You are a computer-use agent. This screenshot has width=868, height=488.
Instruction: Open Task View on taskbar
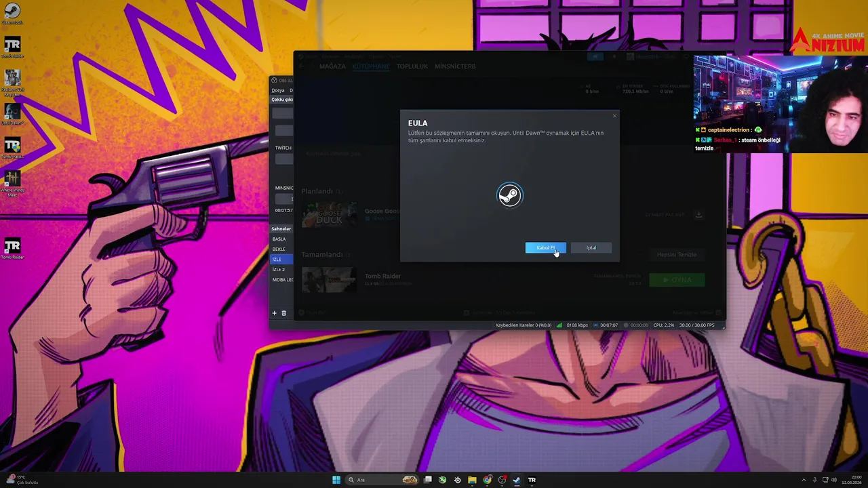click(428, 480)
